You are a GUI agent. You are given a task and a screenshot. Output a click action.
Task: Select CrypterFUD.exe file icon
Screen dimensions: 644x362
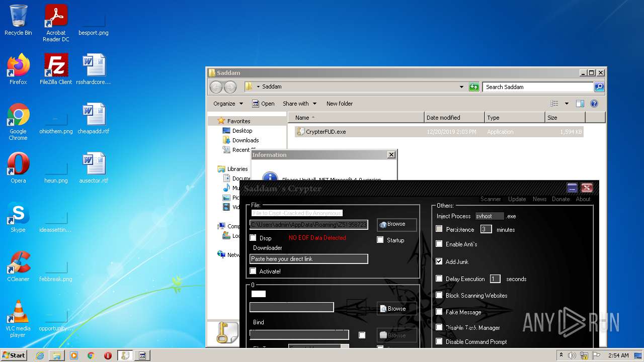click(301, 132)
